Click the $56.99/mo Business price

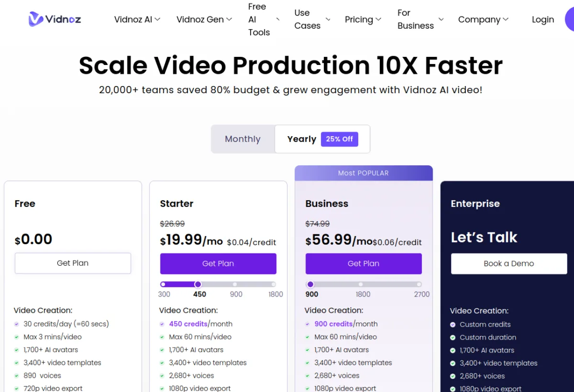pos(339,240)
